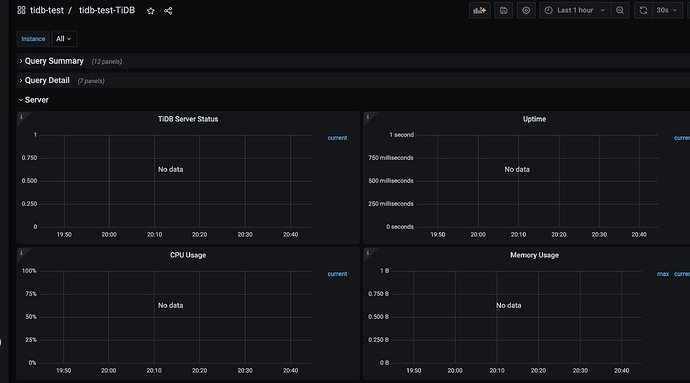Open the dashboard settings gear
The height and width of the screenshot is (383, 690).
(526, 11)
